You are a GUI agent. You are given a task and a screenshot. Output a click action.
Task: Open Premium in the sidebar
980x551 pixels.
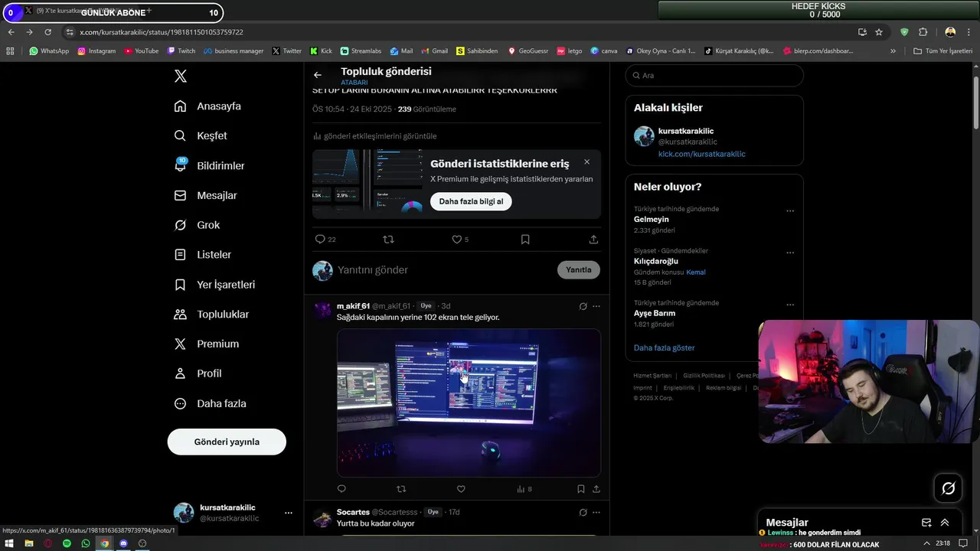[x=206, y=344]
